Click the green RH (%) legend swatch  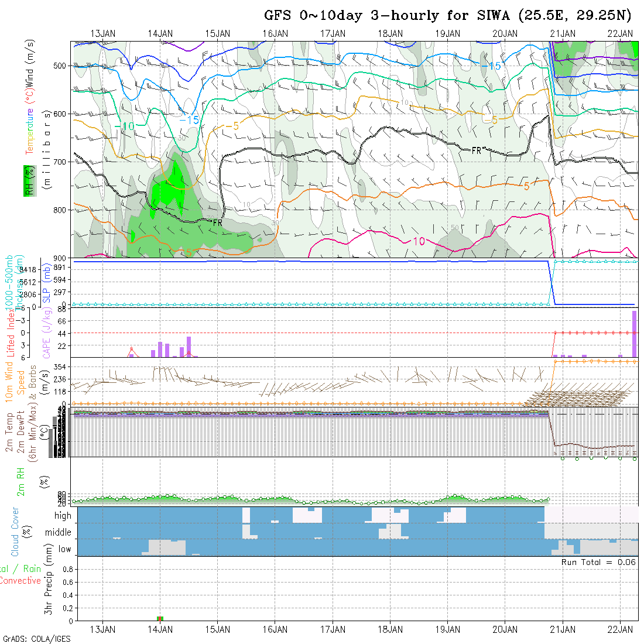pos(28,181)
